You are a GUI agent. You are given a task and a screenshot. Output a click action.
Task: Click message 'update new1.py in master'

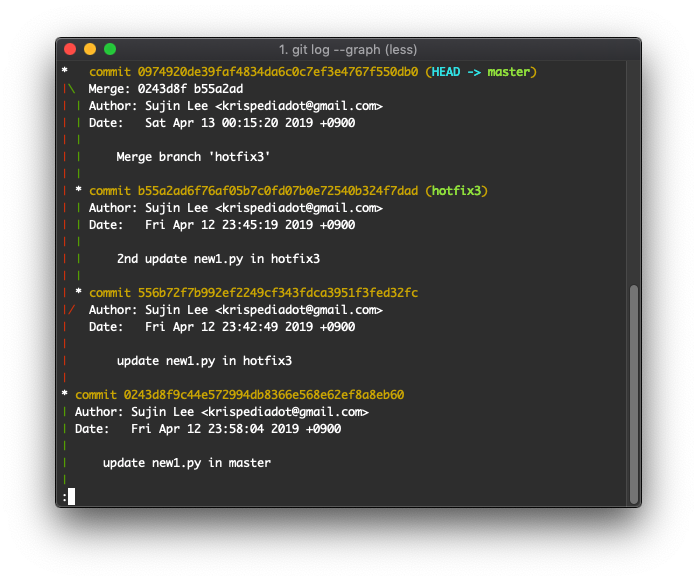(187, 463)
